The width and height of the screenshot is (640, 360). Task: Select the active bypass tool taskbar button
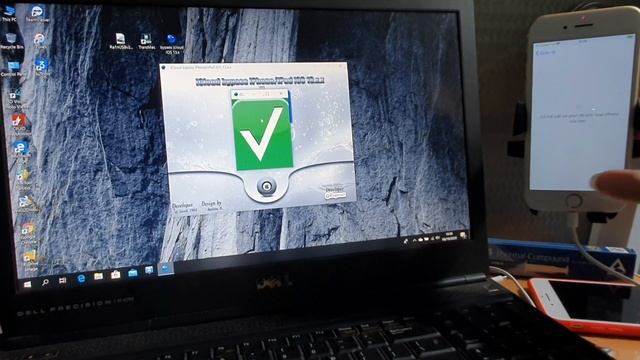coord(166,269)
